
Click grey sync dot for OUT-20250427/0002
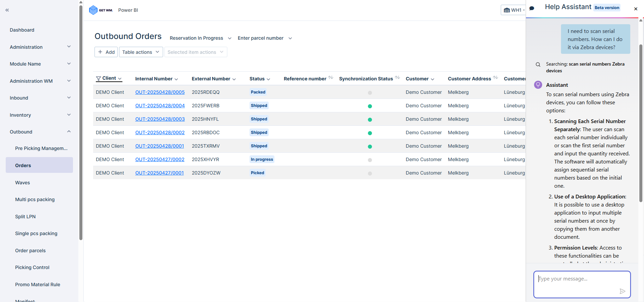coord(370,160)
